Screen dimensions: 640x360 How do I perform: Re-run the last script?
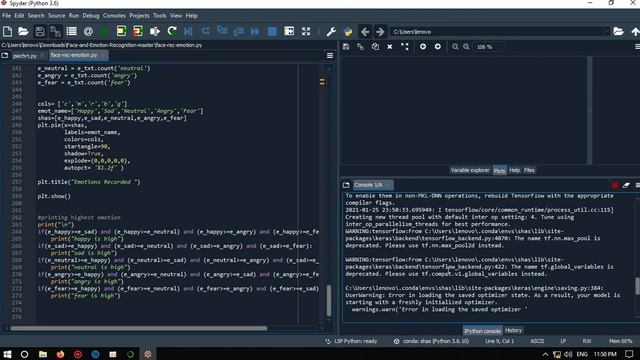click(x=172, y=31)
